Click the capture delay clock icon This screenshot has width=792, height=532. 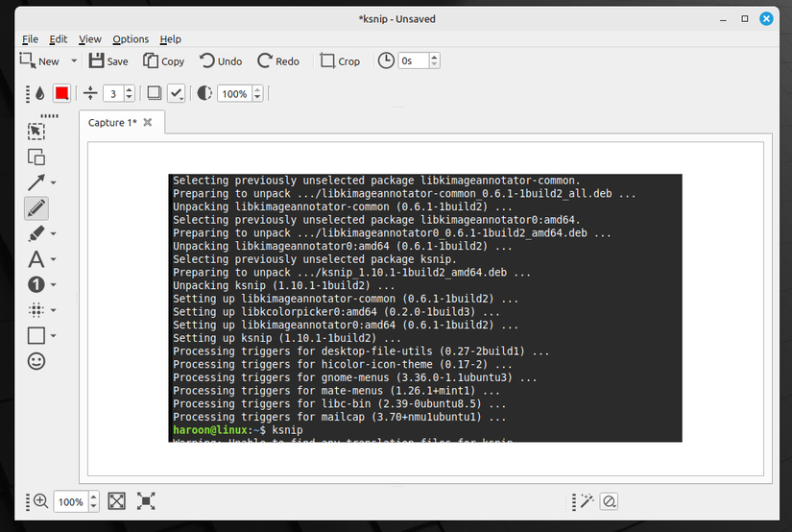(386, 60)
